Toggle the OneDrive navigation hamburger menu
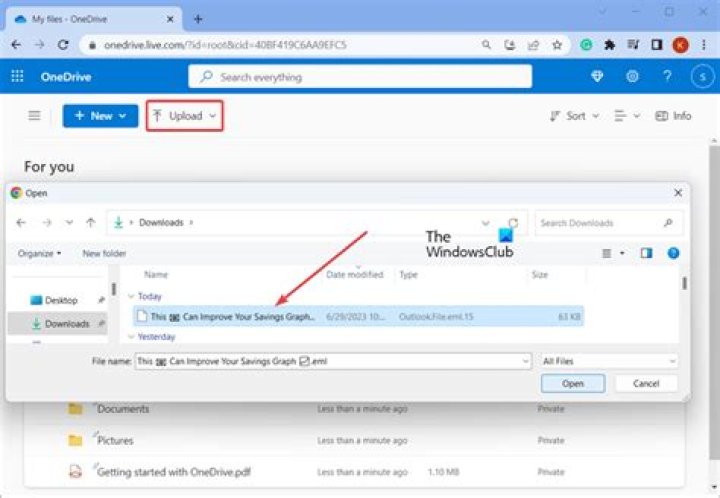720x498 pixels. (34, 116)
